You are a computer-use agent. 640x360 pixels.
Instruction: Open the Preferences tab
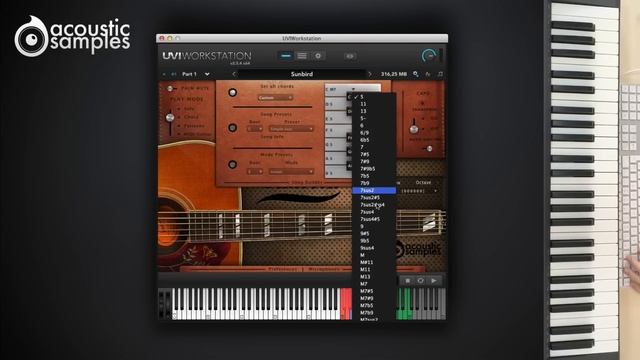283,269
